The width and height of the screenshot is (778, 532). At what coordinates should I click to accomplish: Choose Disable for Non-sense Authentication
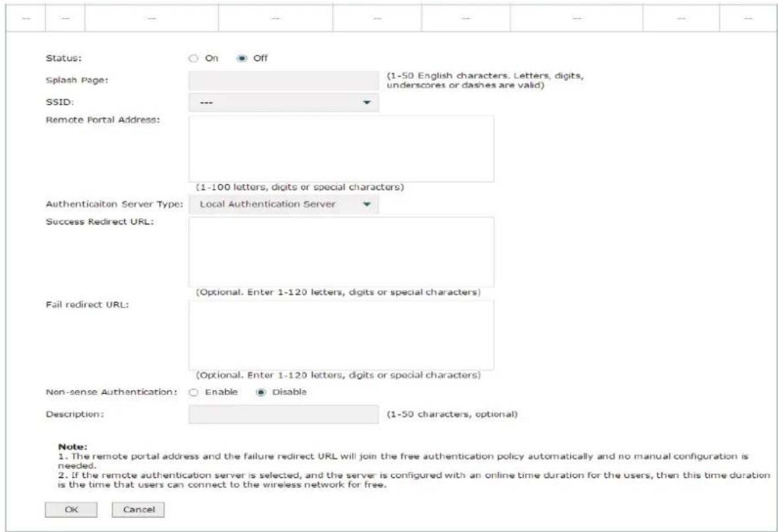(261, 392)
